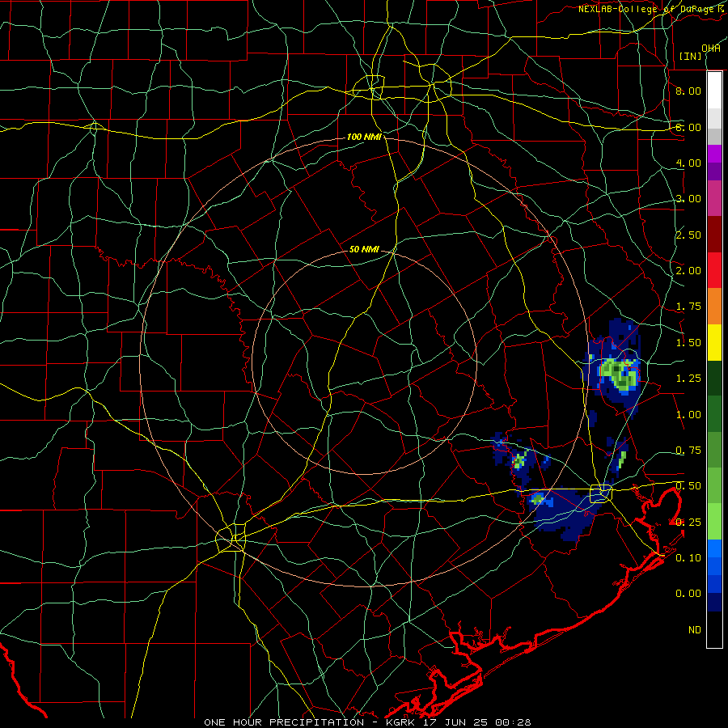Click the 2.50 legend value label
Screen dimensions: 728x728
(x=688, y=235)
